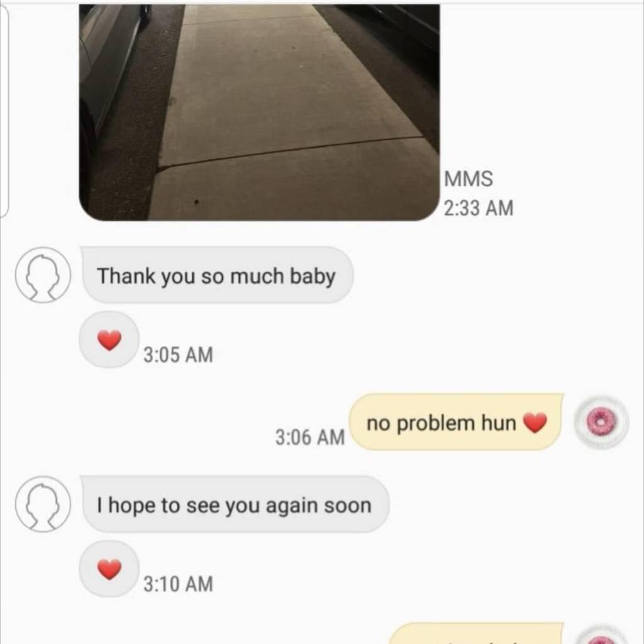Tap the heart emoji inside "no problem hun"
Screen dimensions: 644x644
[535, 422]
